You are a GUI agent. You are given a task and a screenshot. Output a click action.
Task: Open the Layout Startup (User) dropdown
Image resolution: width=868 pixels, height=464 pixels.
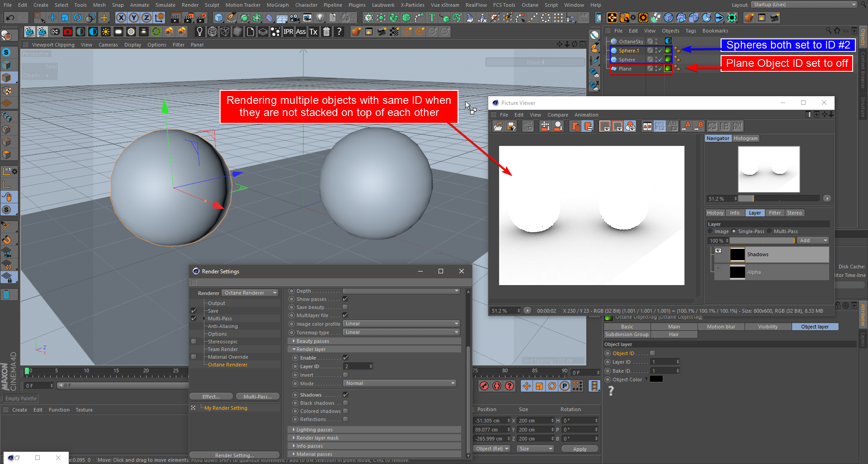pos(804,5)
